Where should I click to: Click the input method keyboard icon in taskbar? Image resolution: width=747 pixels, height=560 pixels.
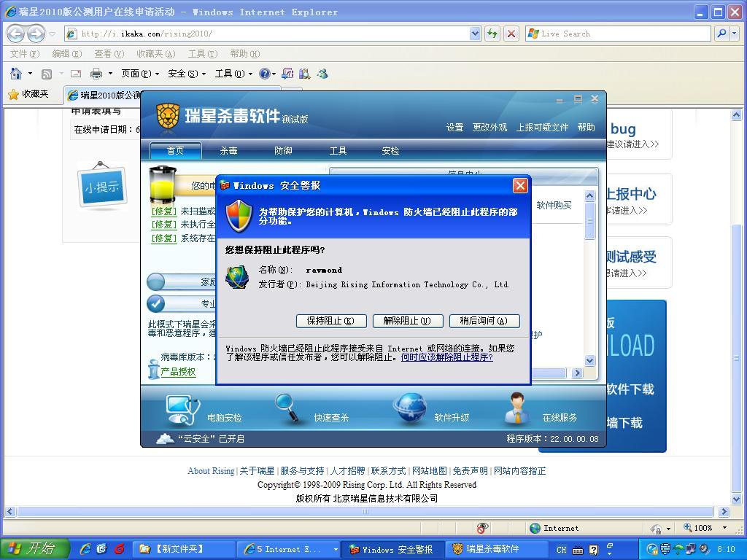[578, 550]
